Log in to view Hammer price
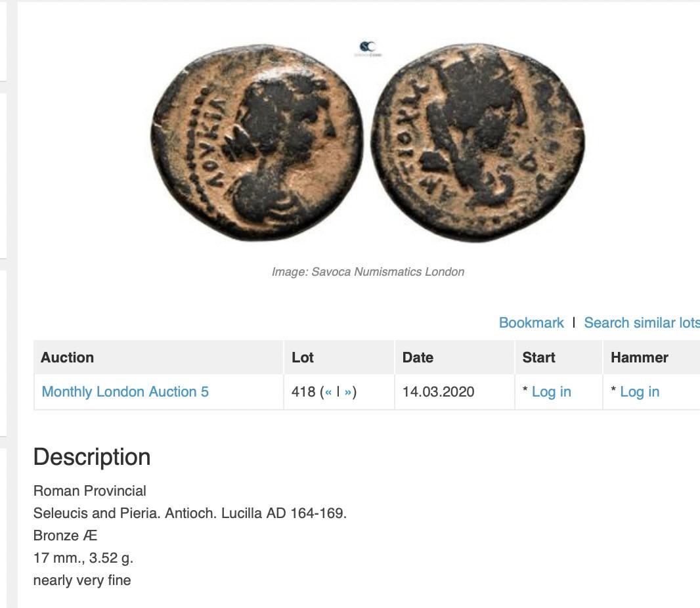The image size is (700, 608). pos(639,392)
